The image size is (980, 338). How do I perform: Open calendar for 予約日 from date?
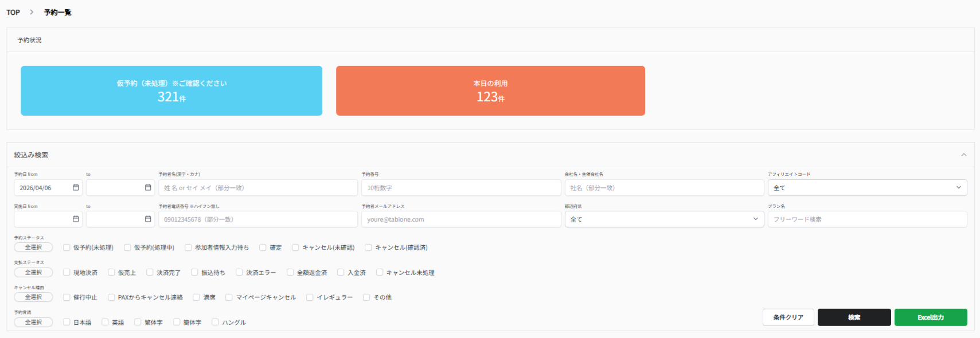tap(76, 188)
